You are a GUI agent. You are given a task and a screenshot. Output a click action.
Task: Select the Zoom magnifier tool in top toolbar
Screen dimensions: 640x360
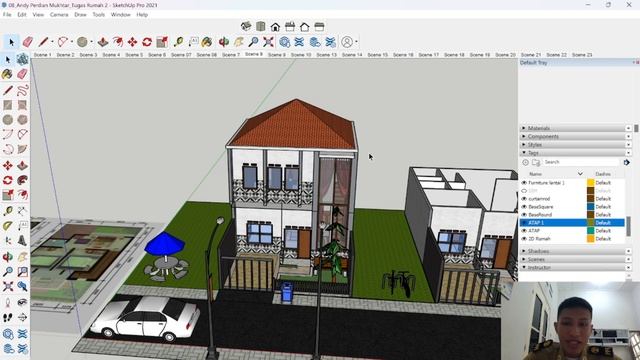tap(253, 42)
